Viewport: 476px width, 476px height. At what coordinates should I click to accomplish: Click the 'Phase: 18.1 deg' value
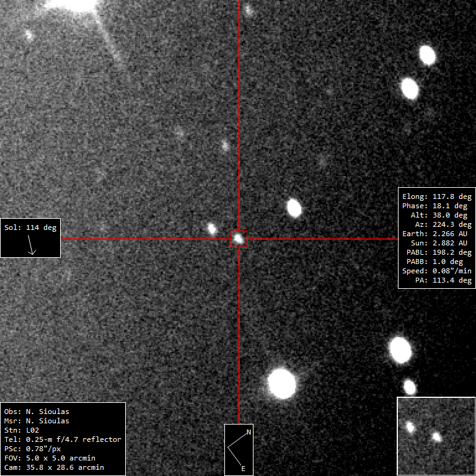(x=434, y=206)
